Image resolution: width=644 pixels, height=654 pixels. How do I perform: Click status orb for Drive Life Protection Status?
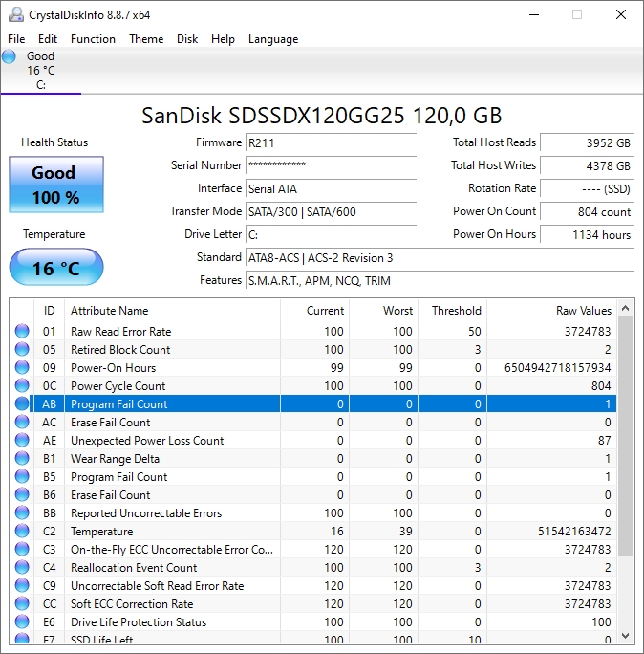coord(22,621)
